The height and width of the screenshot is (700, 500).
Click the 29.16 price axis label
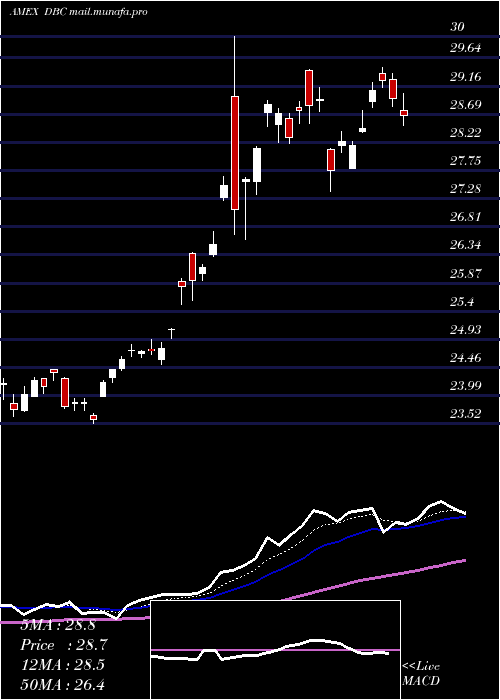point(466,77)
